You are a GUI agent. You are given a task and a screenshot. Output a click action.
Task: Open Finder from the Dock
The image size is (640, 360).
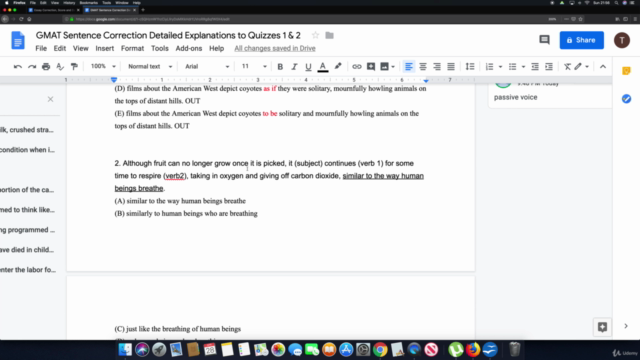click(125, 350)
